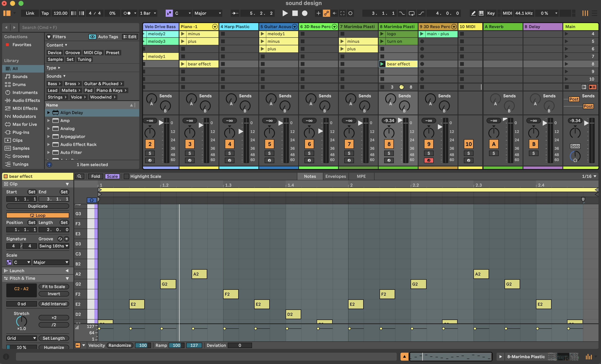Viewport: 601px width, 364px height.
Task: Expand the Amp folder in browser
Action: (48, 121)
